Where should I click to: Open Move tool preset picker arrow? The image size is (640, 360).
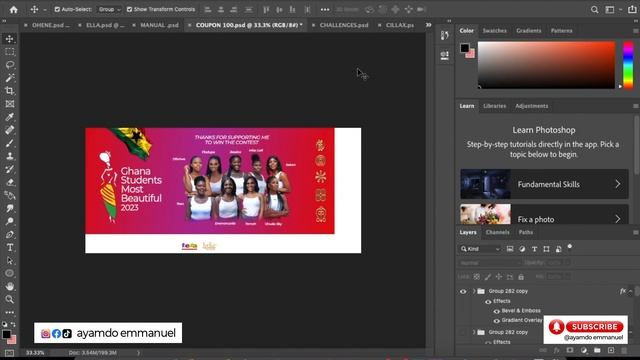click(x=44, y=9)
